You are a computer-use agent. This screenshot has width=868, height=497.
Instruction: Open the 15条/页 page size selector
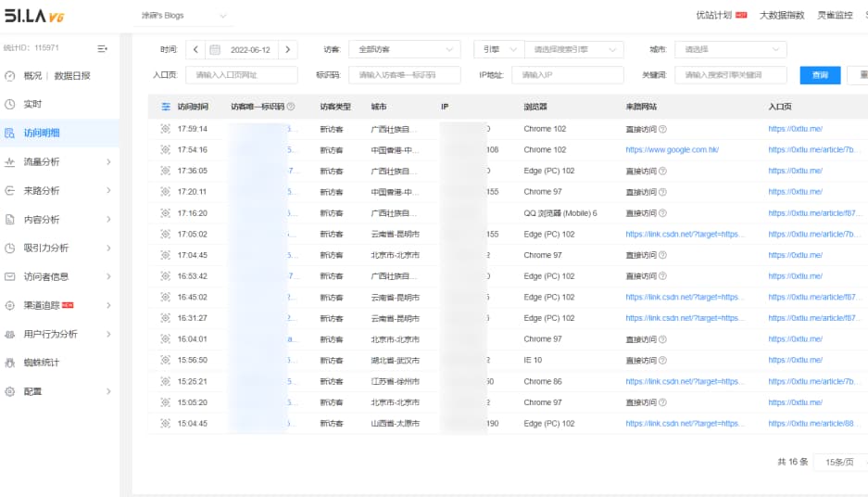click(x=839, y=462)
